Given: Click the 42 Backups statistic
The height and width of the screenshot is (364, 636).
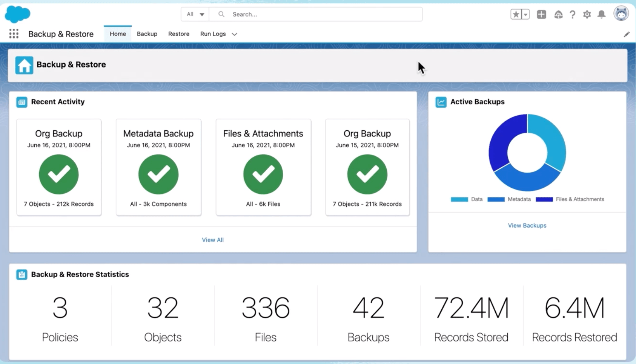Looking at the screenshot, I should [x=369, y=319].
